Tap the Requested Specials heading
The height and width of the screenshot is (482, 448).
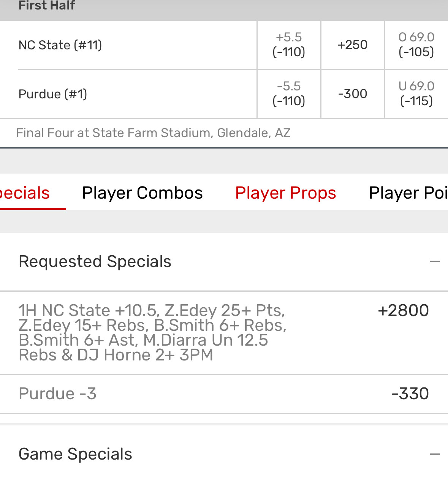click(x=95, y=262)
